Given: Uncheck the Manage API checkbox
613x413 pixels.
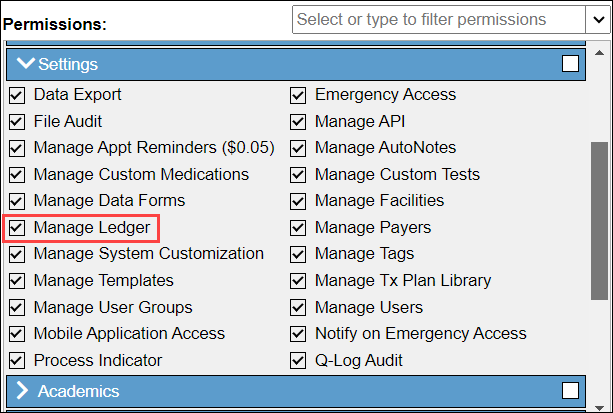Looking at the screenshot, I should click(x=298, y=122).
